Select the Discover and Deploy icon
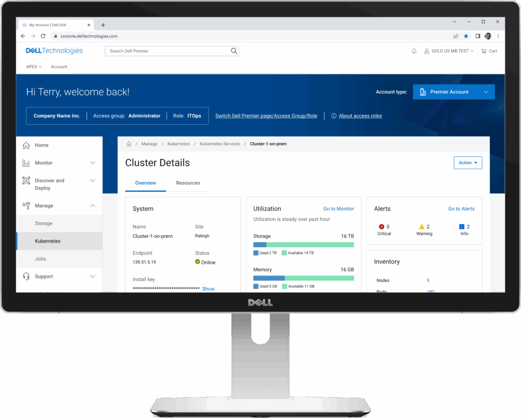The width and height of the screenshot is (521, 420). pos(26,181)
